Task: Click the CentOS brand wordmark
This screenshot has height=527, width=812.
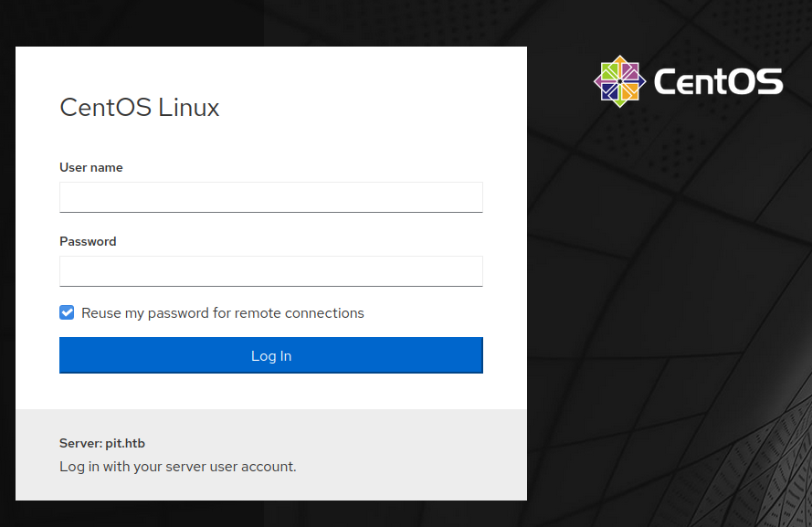Action: coord(718,82)
